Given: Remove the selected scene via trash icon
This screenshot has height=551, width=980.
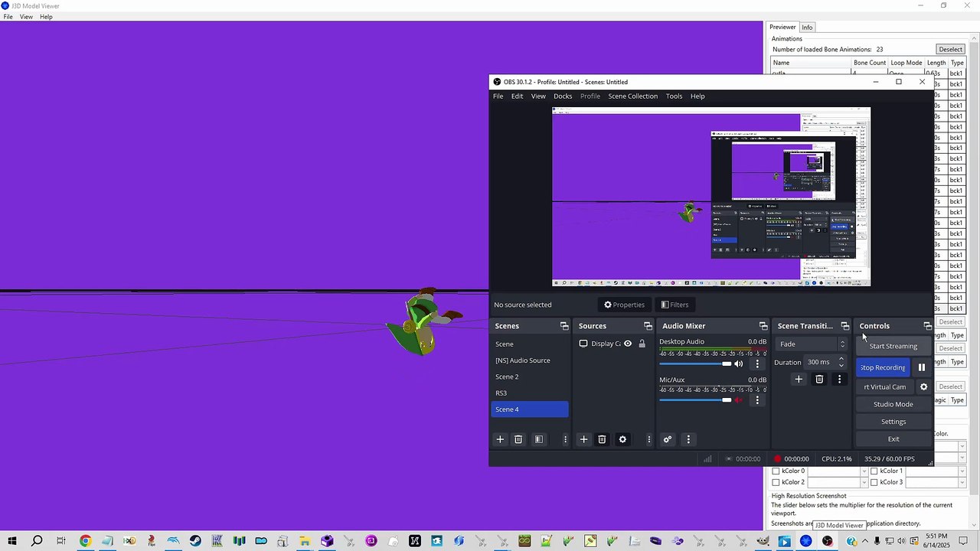Looking at the screenshot, I should click(x=518, y=439).
